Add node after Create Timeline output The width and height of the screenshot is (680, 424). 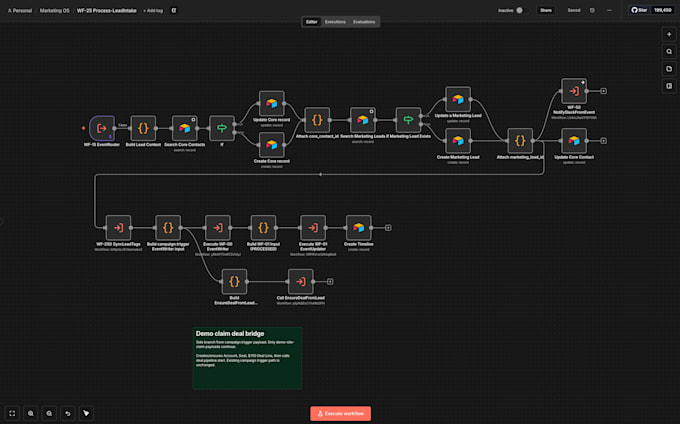click(388, 228)
